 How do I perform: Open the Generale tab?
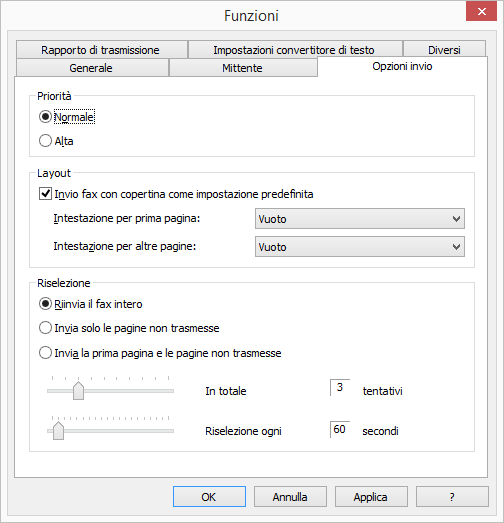click(92, 68)
